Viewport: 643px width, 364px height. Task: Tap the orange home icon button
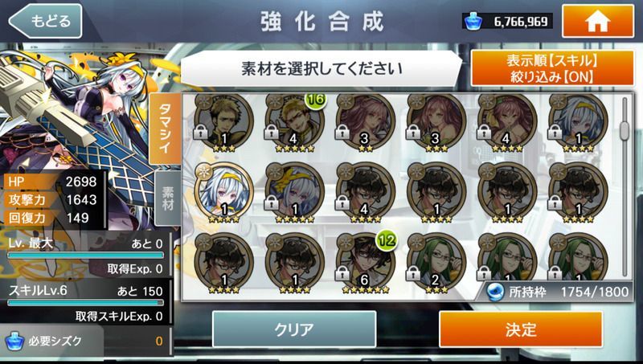click(x=598, y=22)
